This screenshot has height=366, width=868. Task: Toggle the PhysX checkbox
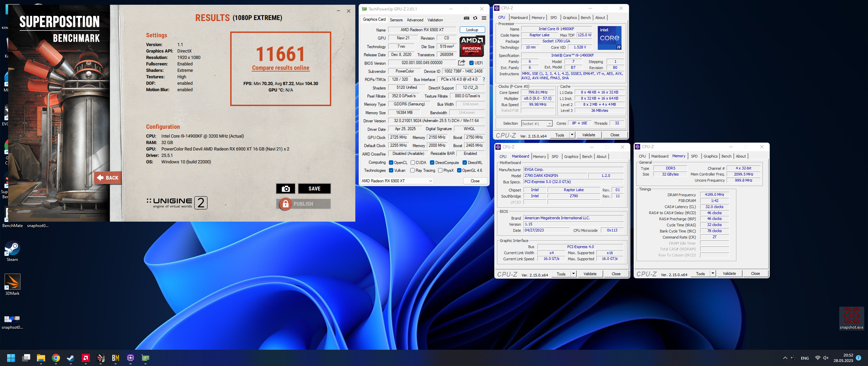(440, 170)
